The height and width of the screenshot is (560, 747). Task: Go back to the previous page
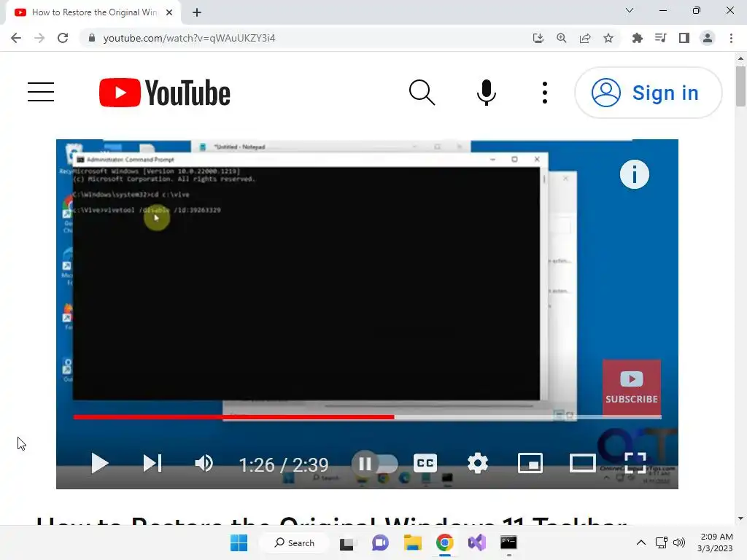pyautogui.click(x=16, y=38)
